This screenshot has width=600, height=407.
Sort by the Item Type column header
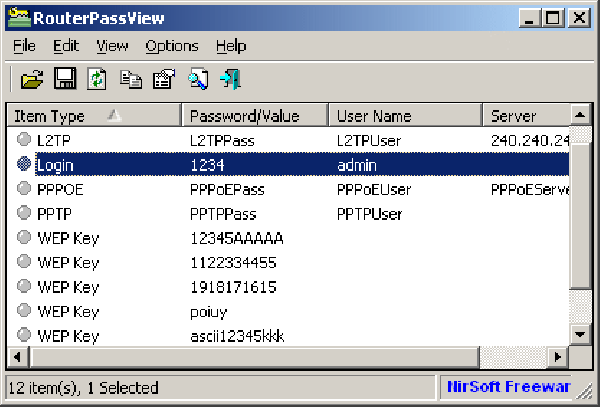pos(94,115)
